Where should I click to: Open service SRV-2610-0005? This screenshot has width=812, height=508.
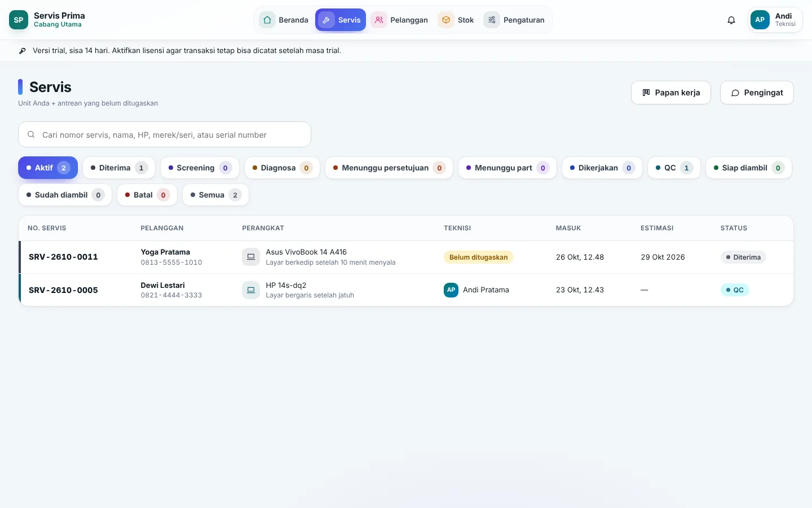click(x=63, y=290)
